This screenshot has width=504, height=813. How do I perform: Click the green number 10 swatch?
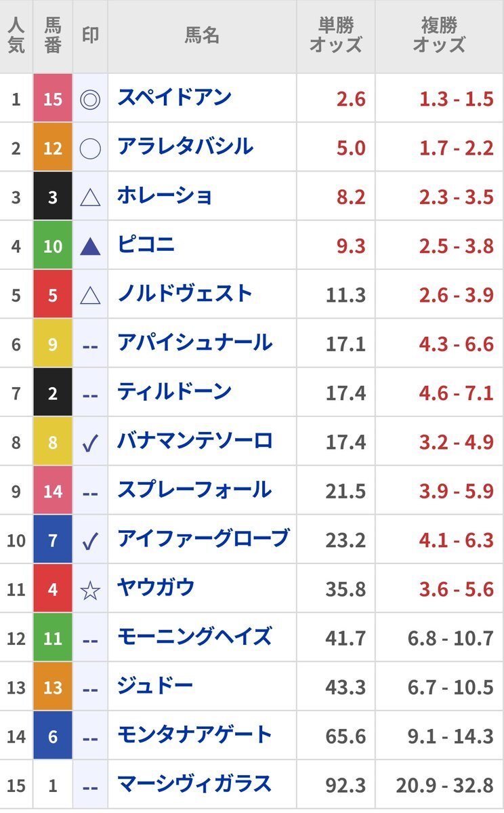point(53,245)
